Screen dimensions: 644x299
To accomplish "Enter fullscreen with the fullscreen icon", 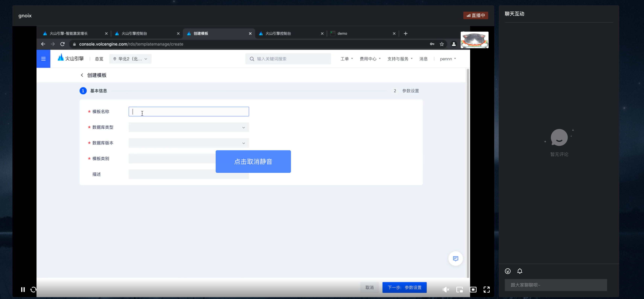I will tap(486, 290).
